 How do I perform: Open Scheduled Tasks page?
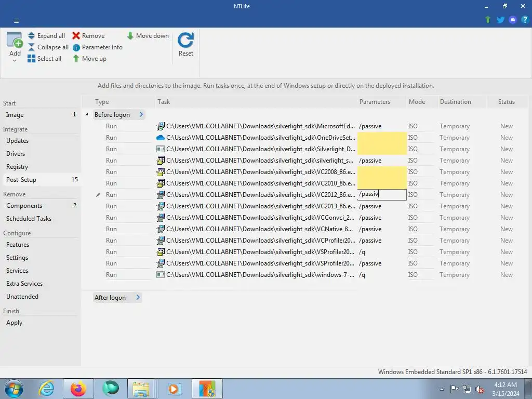41,219
